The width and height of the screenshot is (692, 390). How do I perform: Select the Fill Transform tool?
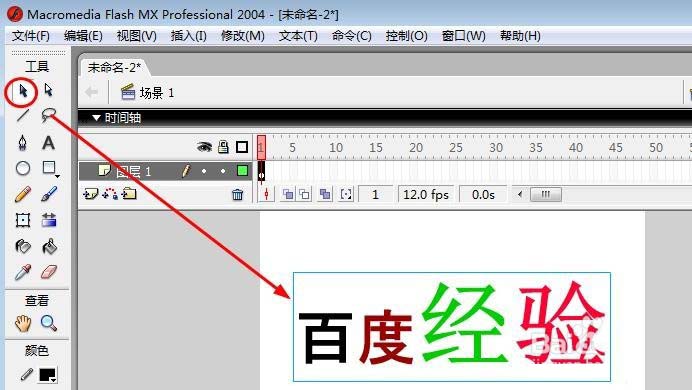tap(49, 220)
